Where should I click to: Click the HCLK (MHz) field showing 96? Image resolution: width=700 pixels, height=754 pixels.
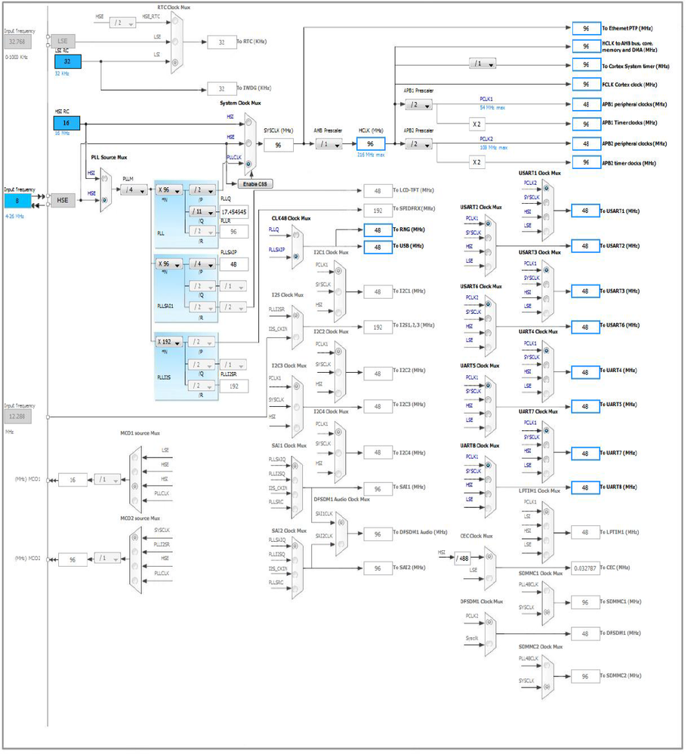click(x=371, y=143)
